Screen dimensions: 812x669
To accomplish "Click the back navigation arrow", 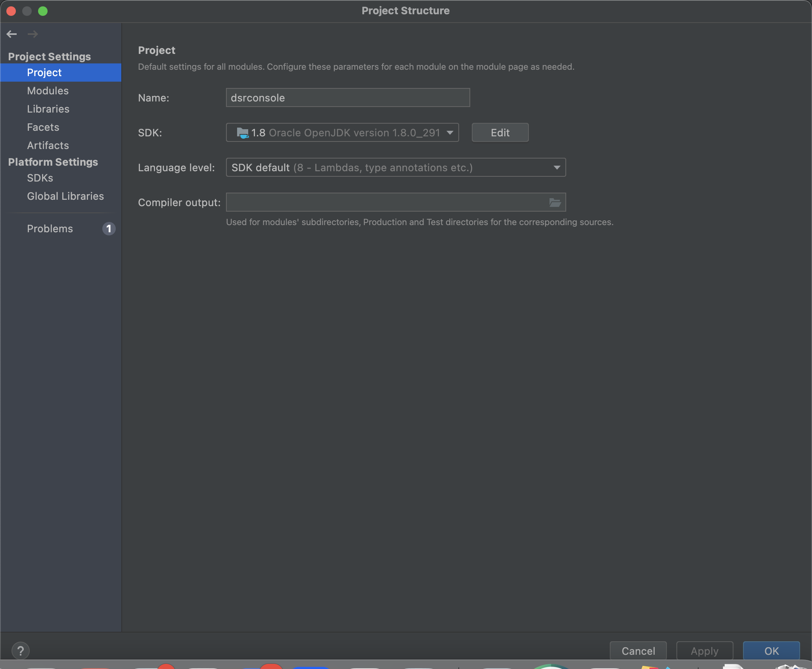I will tap(11, 34).
